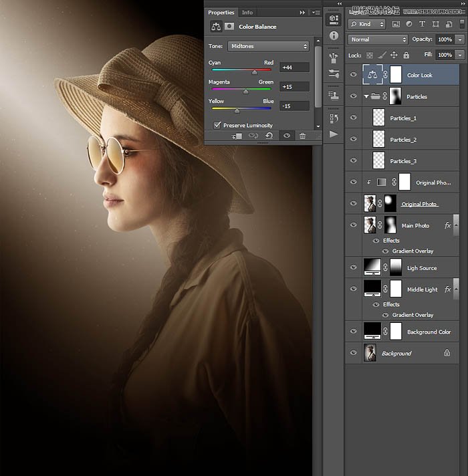Filter layers by type (T) icon
468x476 pixels.
click(423, 24)
